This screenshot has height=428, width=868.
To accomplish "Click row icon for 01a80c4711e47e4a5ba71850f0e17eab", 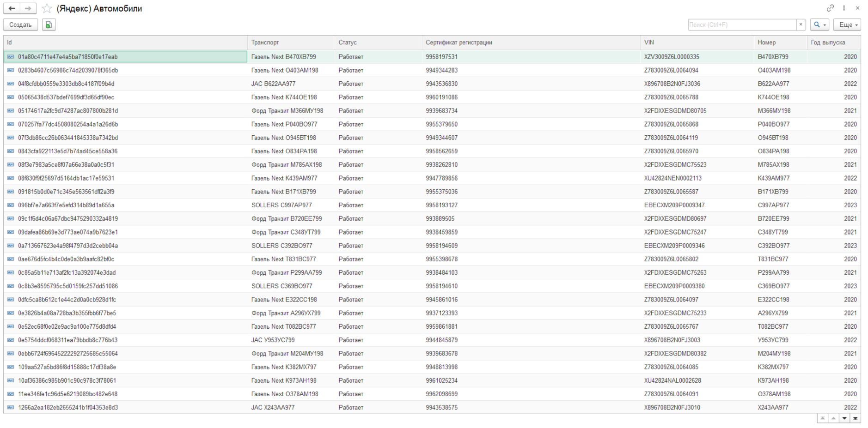I will 11,57.
